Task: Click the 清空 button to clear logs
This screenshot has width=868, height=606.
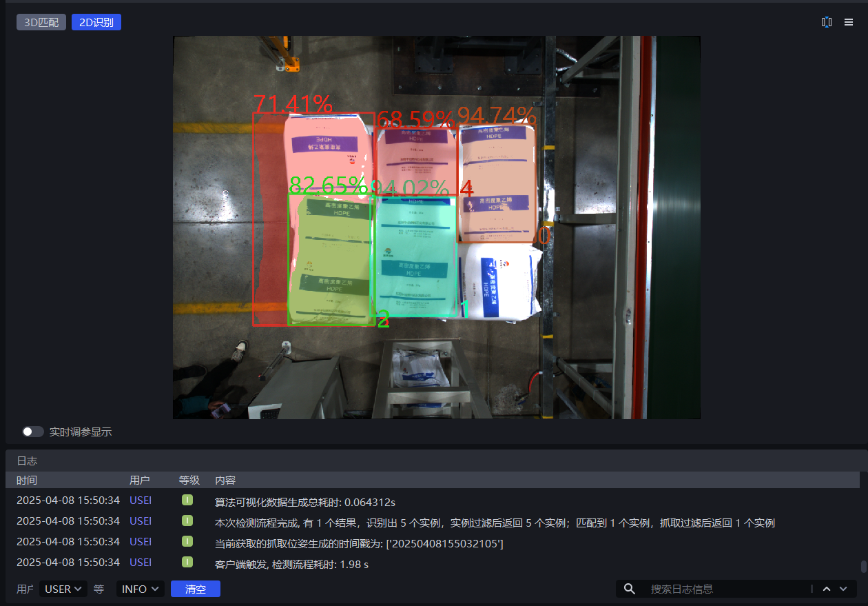Action: click(x=196, y=589)
